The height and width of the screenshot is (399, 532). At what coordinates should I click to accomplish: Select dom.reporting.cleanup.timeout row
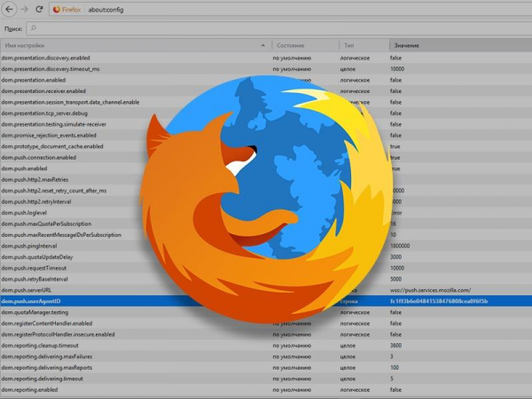[x=266, y=346]
